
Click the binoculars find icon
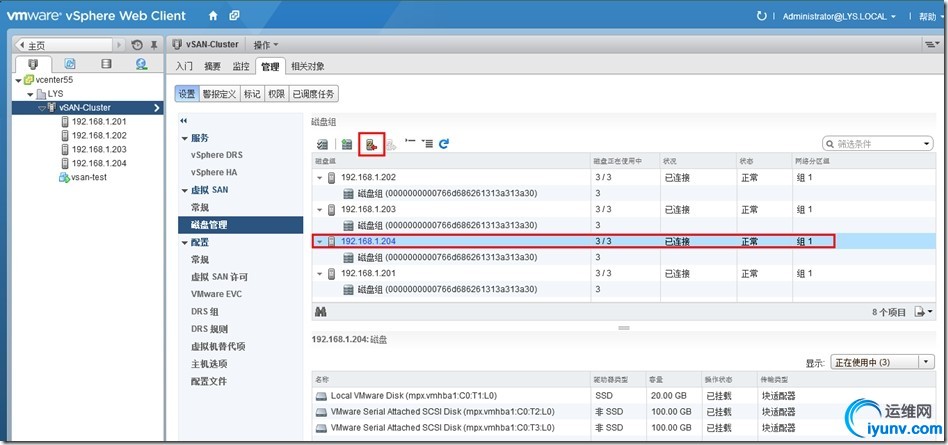(320, 312)
